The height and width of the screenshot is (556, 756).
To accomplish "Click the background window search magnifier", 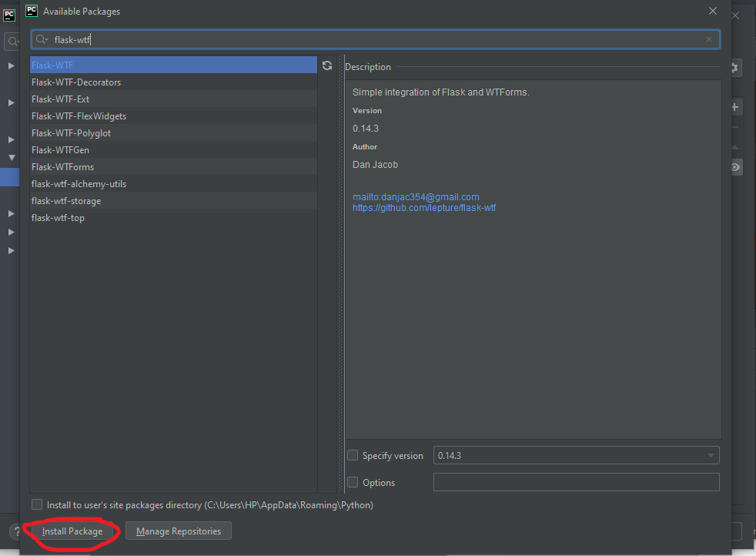I will pyautogui.click(x=13, y=42).
